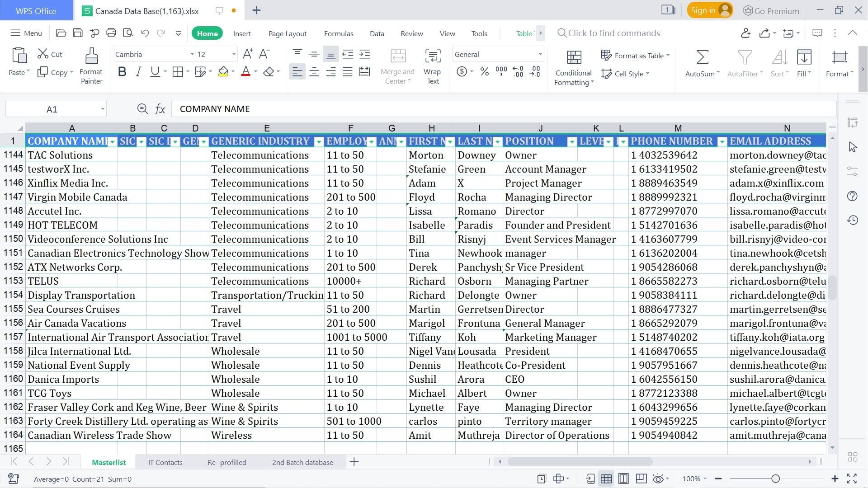This screenshot has height=488, width=868.
Task: Toggle bold formatting
Action: pyautogui.click(x=121, y=71)
